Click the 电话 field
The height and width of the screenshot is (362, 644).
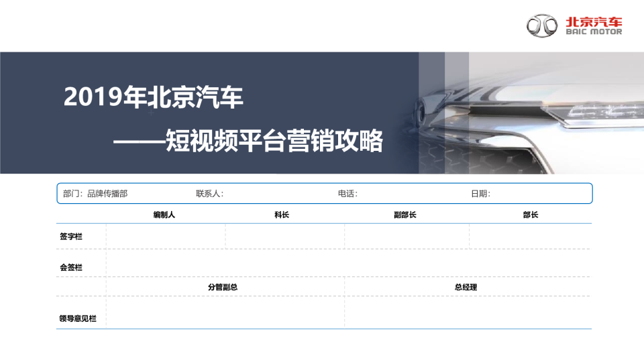click(347, 194)
